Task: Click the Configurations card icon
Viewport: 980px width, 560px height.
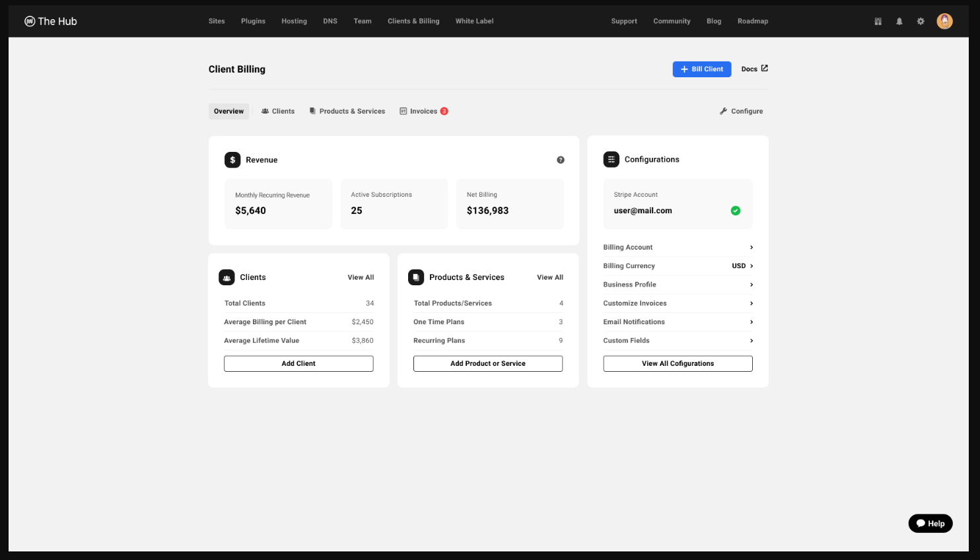Action: coord(611,158)
